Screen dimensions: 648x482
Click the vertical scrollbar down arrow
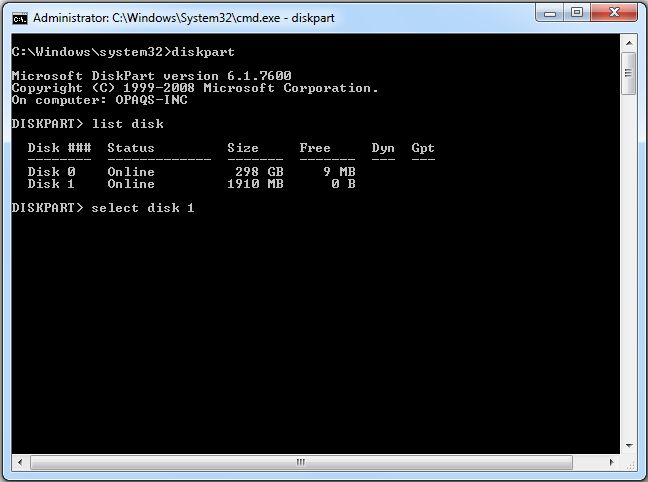629,446
